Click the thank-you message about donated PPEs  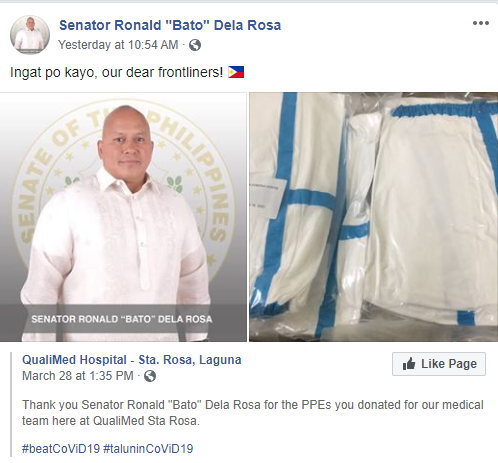253,413
